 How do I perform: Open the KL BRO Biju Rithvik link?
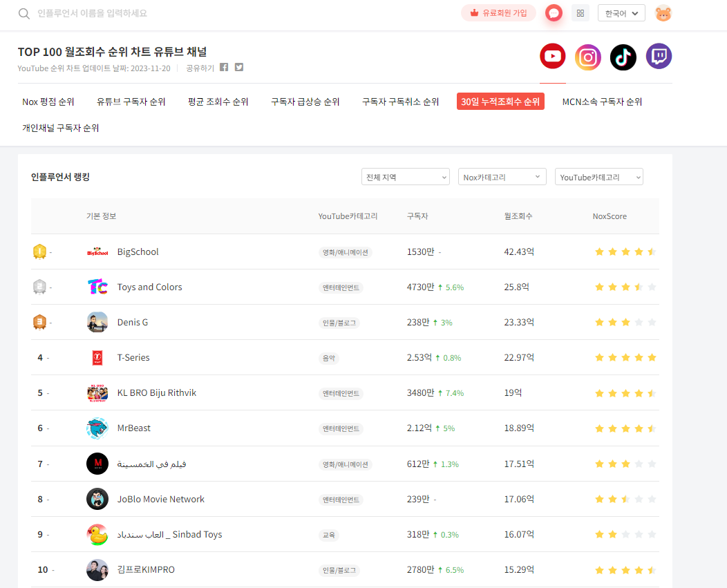(x=157, y=392)
